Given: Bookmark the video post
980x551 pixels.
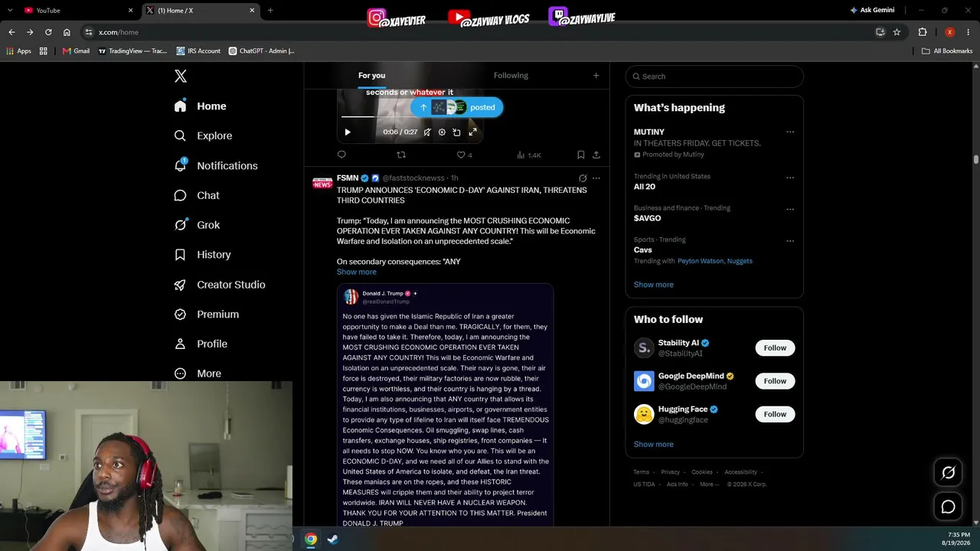Looking at the screenshot, I should pos(581,155).
